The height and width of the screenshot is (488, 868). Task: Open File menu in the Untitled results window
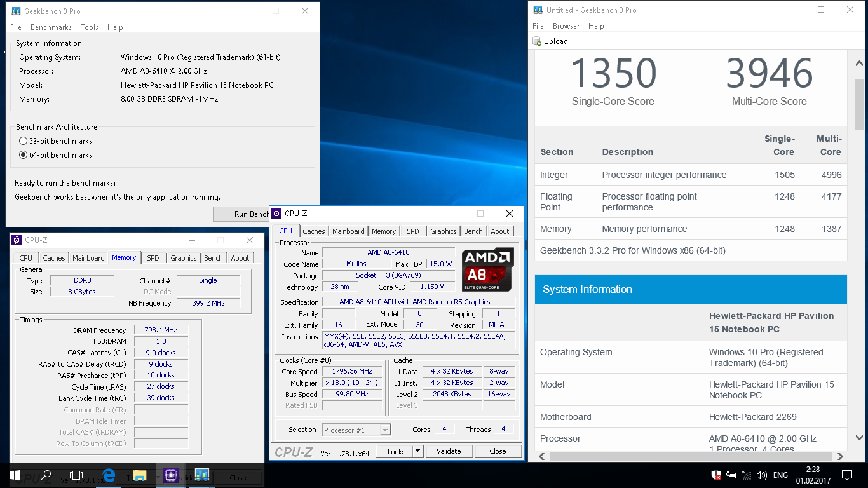[538, 26]
